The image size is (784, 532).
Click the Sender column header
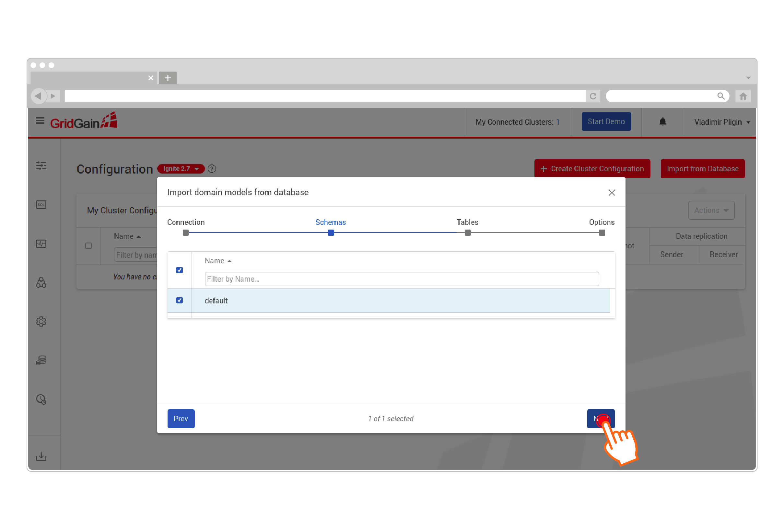coord(671,254)
